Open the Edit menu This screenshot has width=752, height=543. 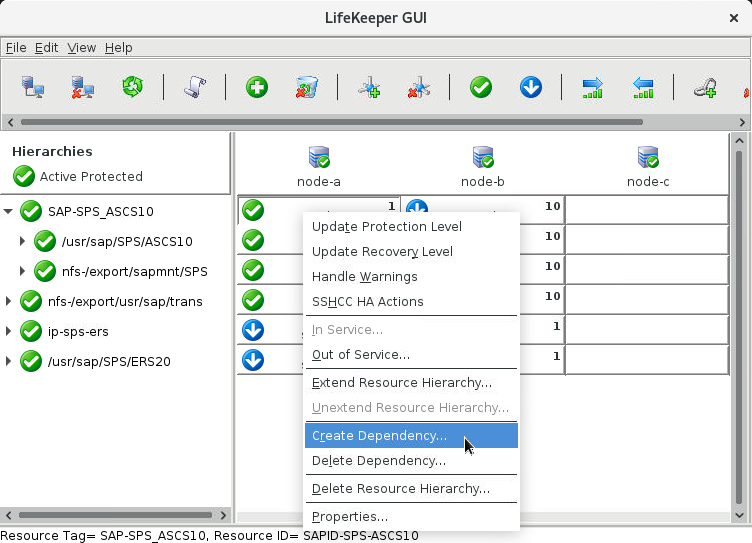[x=47, y=47]
